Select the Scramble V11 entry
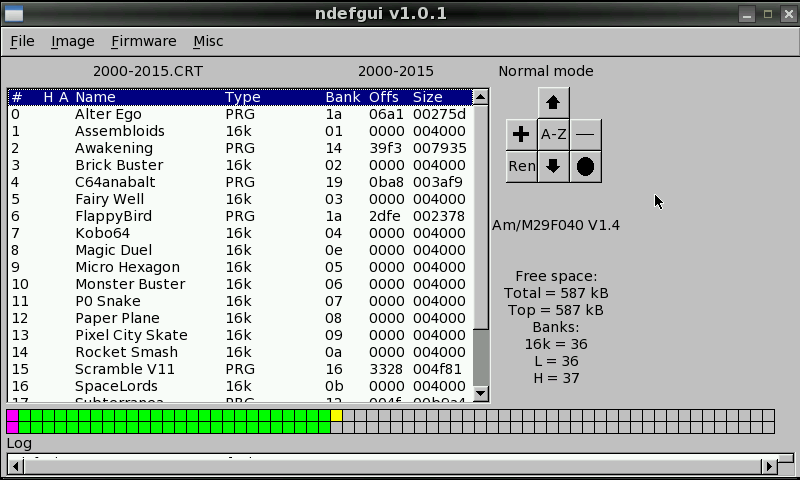 (x=240, y=369)
